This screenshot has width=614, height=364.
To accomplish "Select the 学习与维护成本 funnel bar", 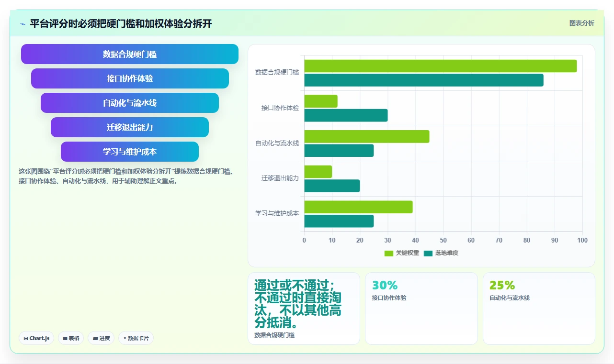I will [x=130, y=152].
